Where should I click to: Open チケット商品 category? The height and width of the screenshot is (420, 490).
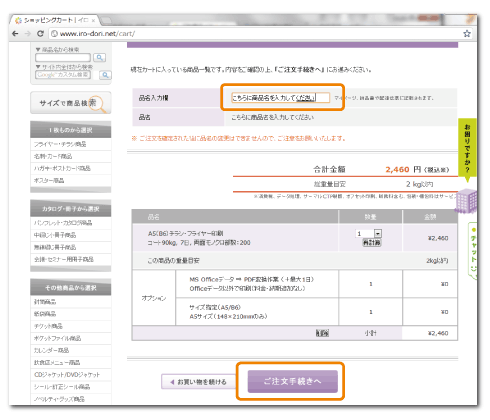(48, 326)
